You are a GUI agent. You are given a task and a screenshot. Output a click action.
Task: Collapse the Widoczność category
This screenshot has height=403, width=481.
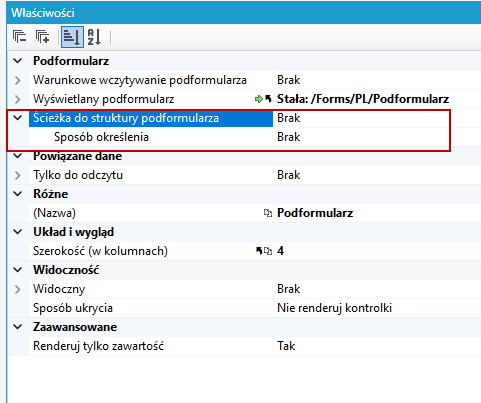tap(18, 270)
